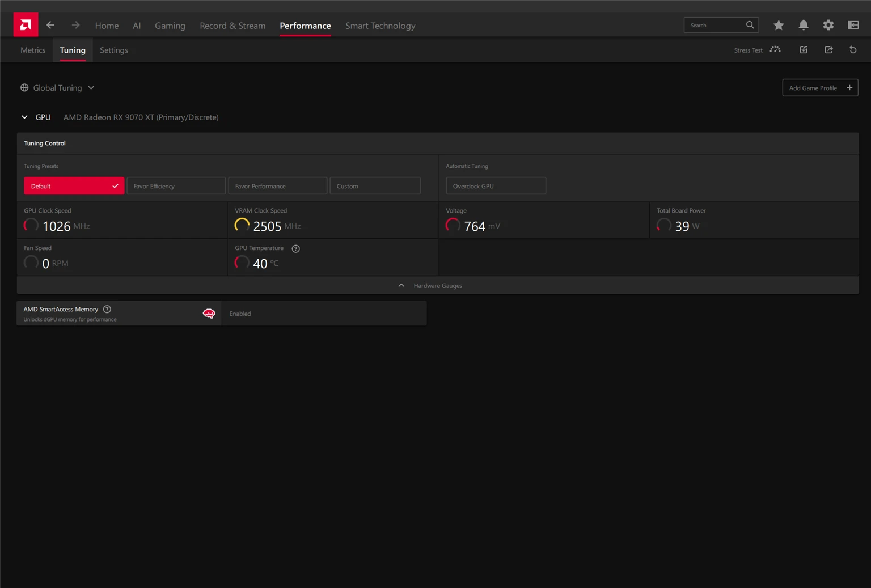Click the globe icon beside Global Tuning

point(24,88)
